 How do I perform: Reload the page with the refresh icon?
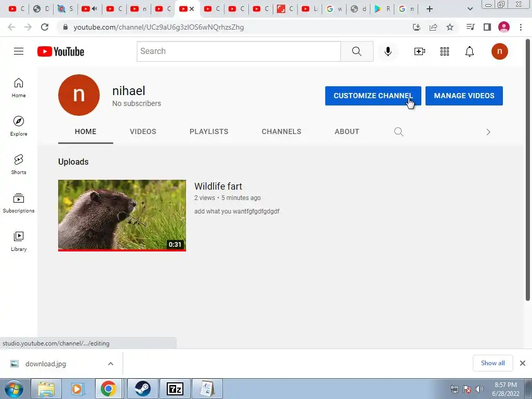(45, 27)
